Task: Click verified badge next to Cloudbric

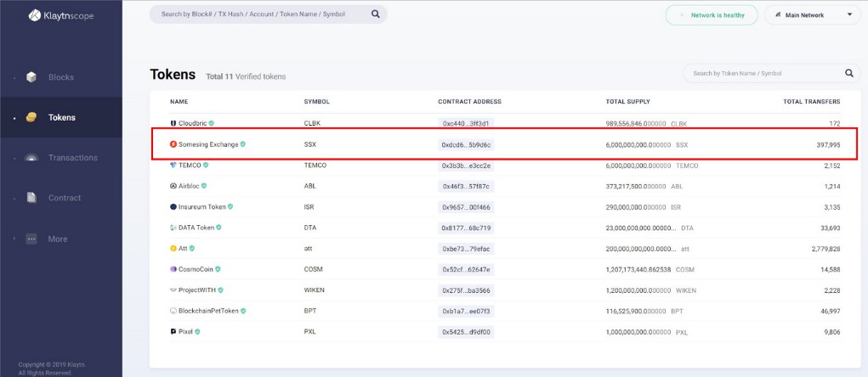Action: click(212, 123)
